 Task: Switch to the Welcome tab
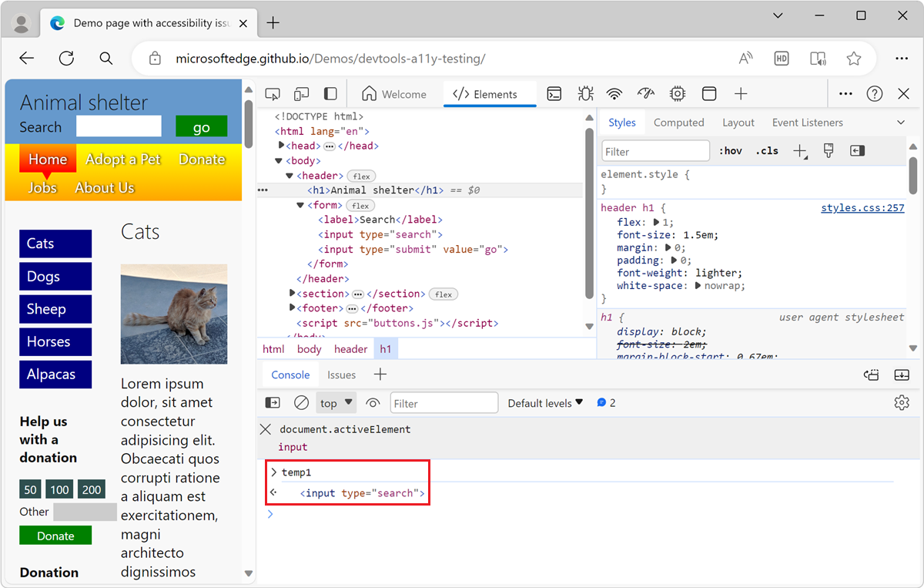pyautogui.click(x=396, y=93)
